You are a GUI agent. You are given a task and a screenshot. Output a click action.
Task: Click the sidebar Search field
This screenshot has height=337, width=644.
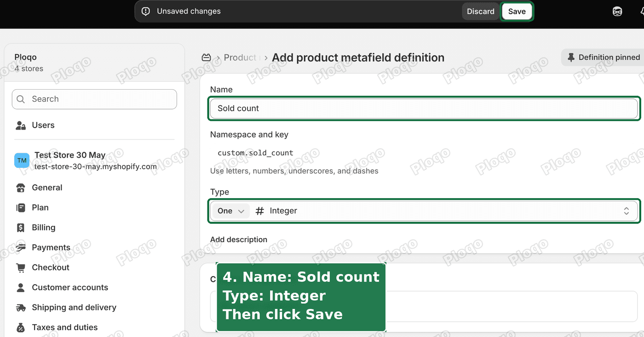(x=94, y=99)
